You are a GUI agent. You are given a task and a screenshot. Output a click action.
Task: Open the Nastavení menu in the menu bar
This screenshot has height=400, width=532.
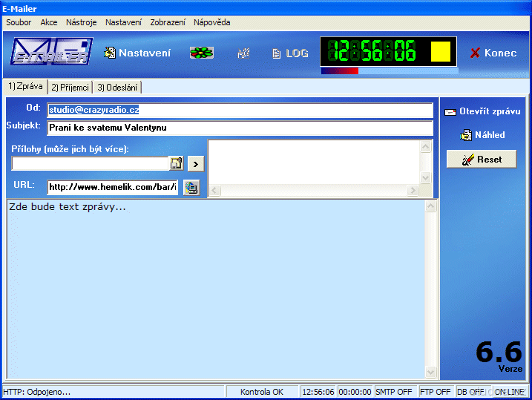(x=123, y=22)
